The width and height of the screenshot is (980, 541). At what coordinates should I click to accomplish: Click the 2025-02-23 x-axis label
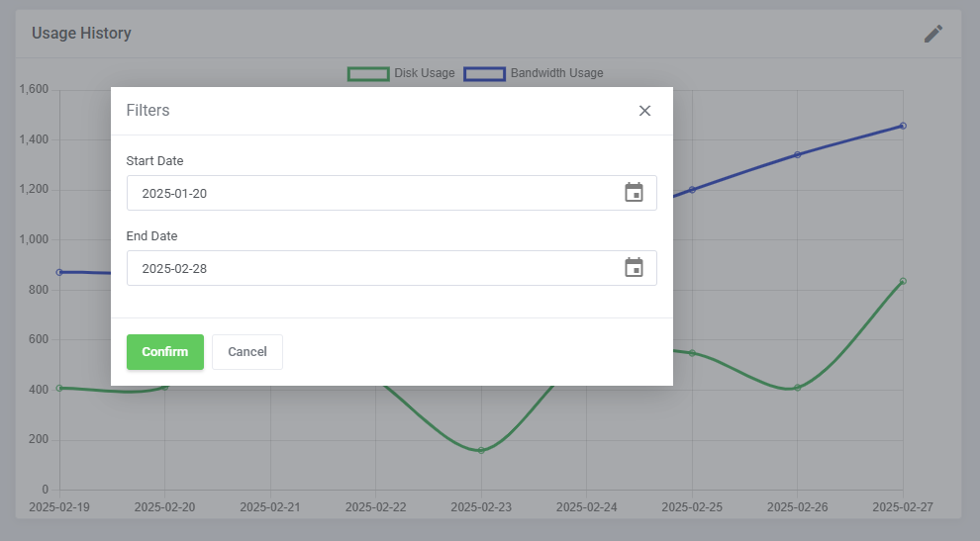[481, 507]
